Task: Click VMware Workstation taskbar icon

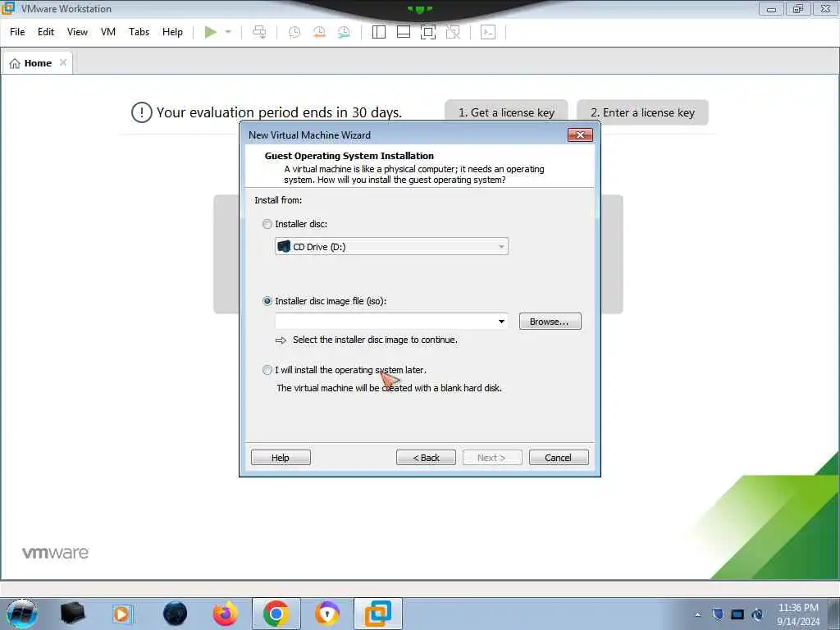Action: tap(378, 614)
